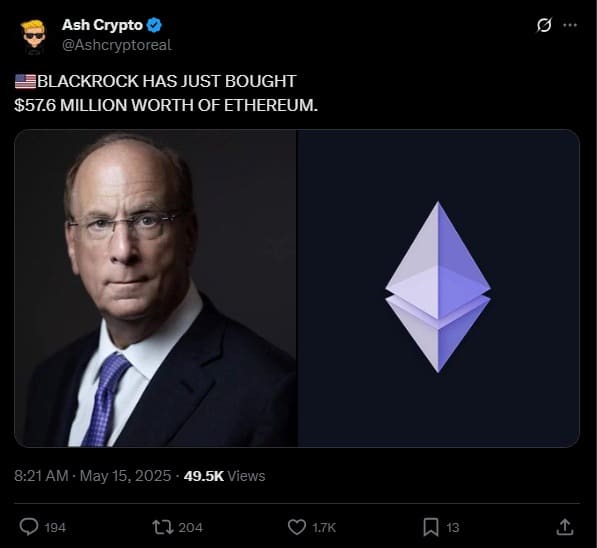The height and width of the screenshot is (548, 597).
Task: Click the 204 reposts count
Action: [190, 527]
